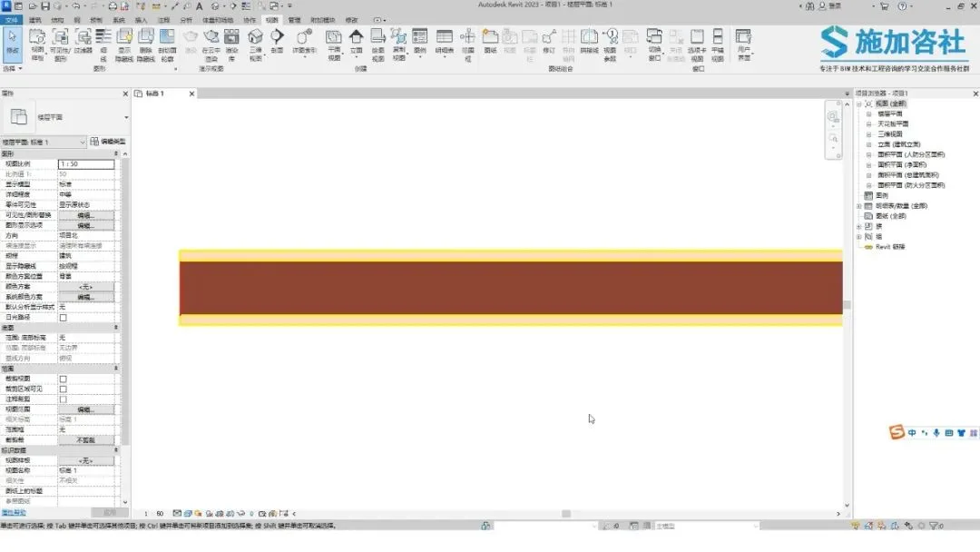Click 编辑 button for 图形显示选项
The height and width of the screenshot is (552, 980).
tap(86, 225)
